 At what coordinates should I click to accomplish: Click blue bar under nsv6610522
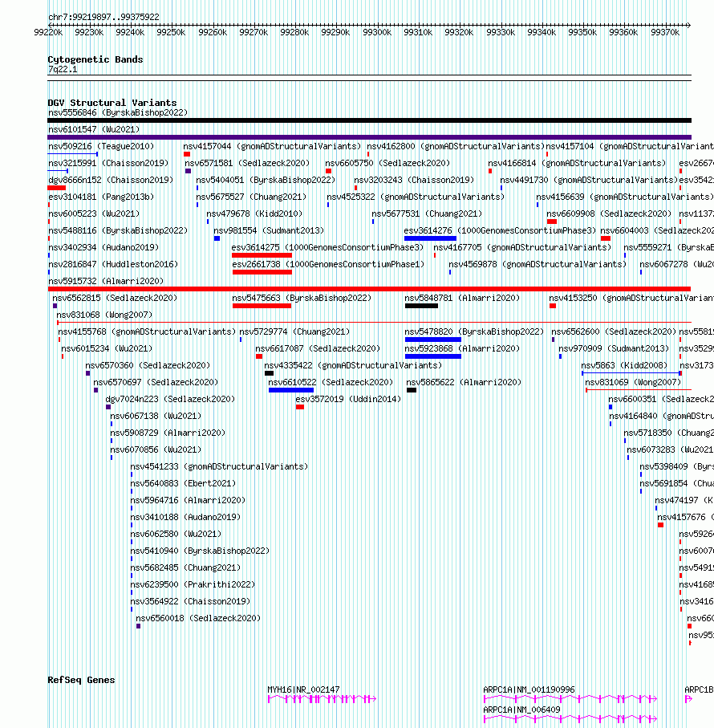click(x=291, y=390)
